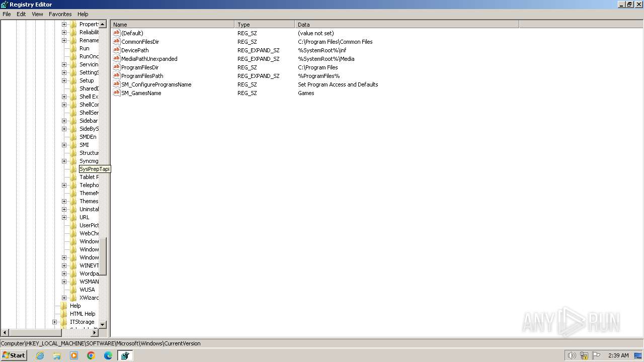
Task: Click the WUSA key folder icon
Action: pos(73,290)
